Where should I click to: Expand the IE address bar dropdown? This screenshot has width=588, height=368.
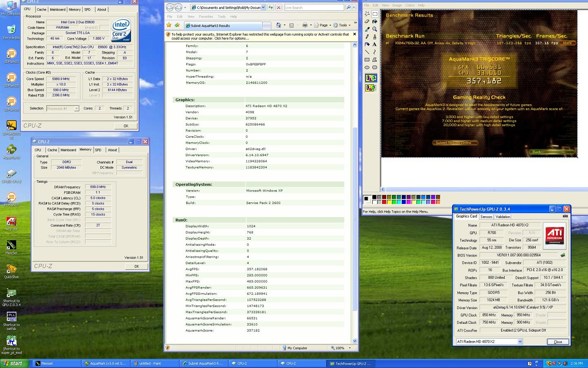coord(263,7)
